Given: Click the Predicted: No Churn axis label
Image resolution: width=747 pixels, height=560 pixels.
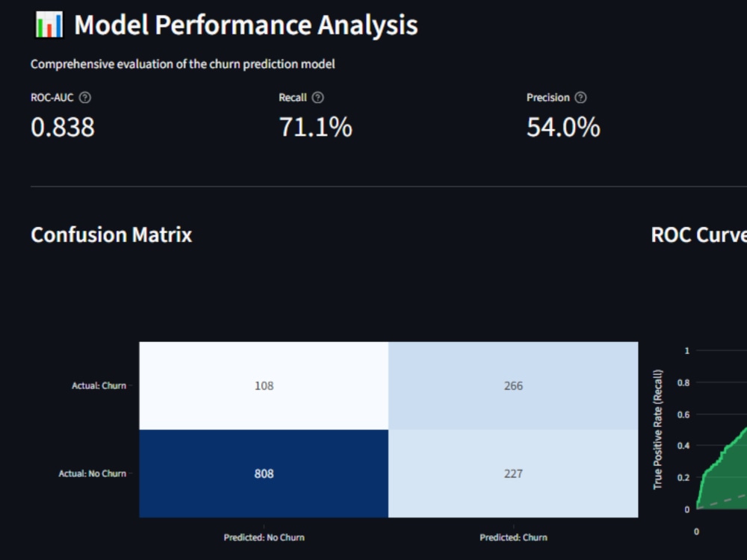Looking at the screenshot, I should pyautogui.click(x=264, y=537).
